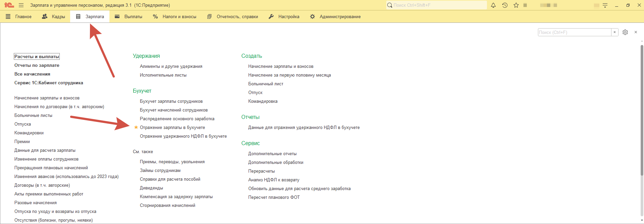Open Исполнительные листы link
The height and width of the screenshot is (224, 644).
click(x=163, y=75)
